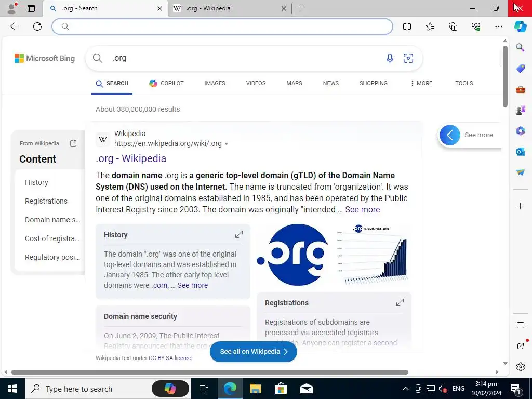Jump to Registrations in Content list

tap(46, 201)
